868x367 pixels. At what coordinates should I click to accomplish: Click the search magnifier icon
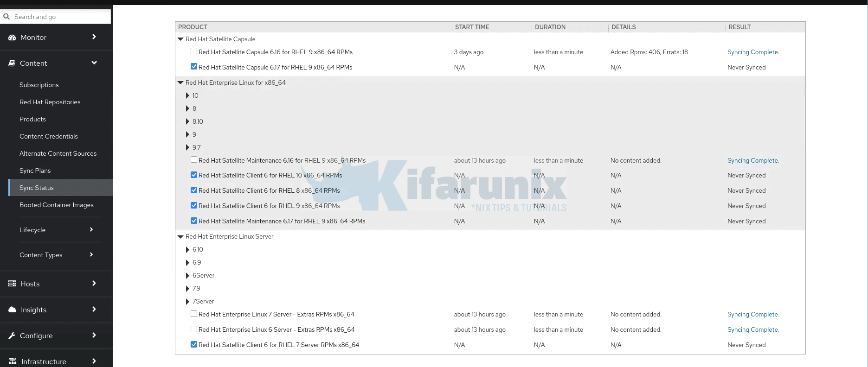pos(6,16)
